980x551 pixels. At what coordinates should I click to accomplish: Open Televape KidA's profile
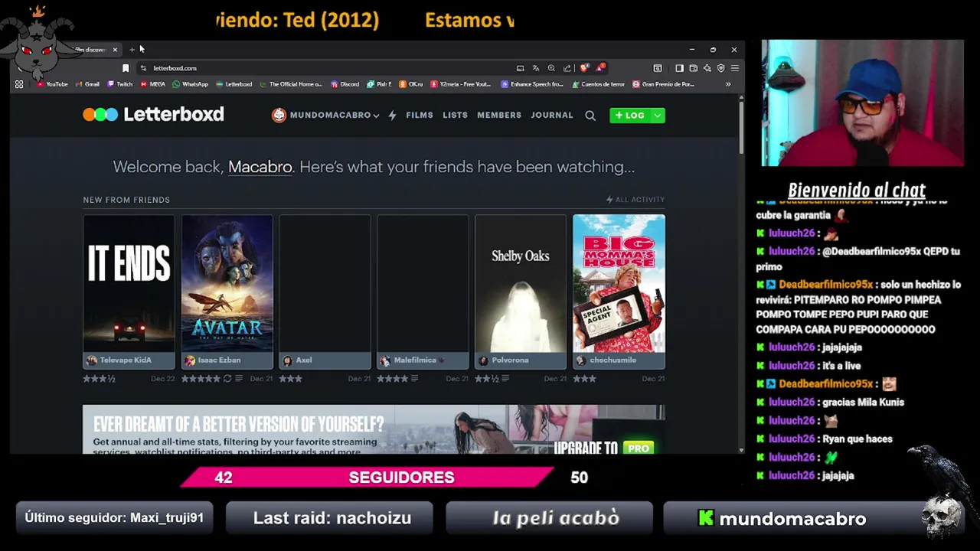pos(119,360)
